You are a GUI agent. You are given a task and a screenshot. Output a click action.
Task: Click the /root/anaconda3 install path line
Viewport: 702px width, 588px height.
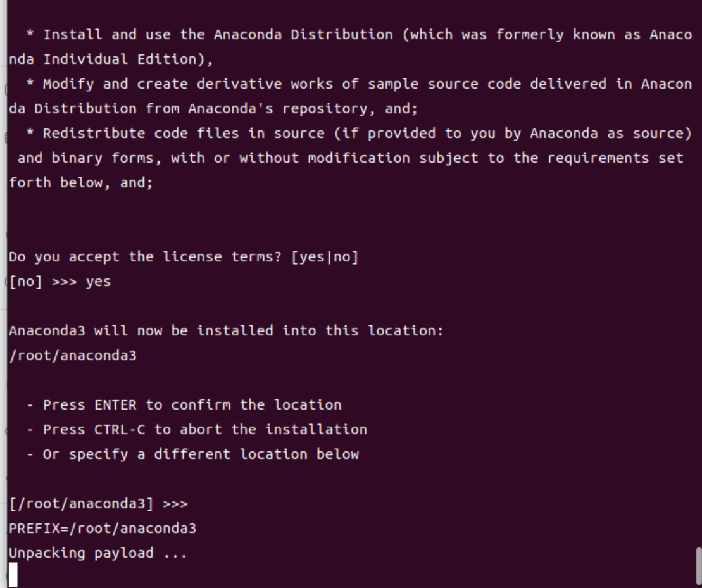click(x=73, y=356)
